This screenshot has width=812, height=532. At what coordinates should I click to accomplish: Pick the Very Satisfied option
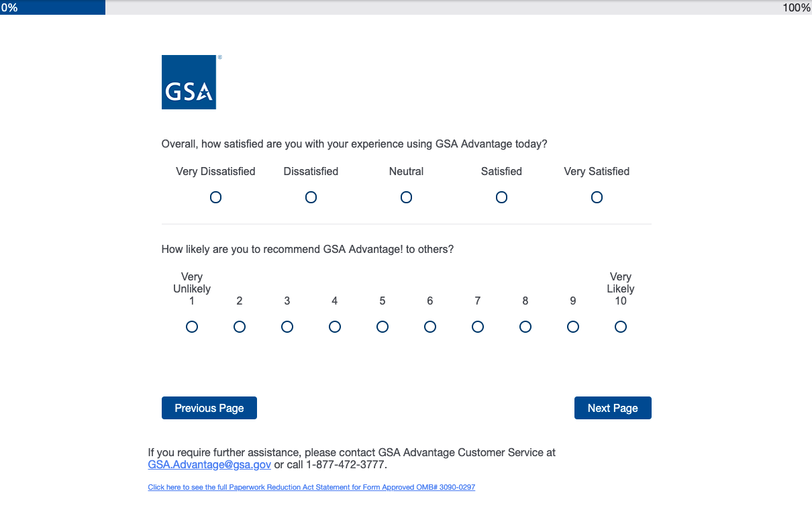[597, 197]
